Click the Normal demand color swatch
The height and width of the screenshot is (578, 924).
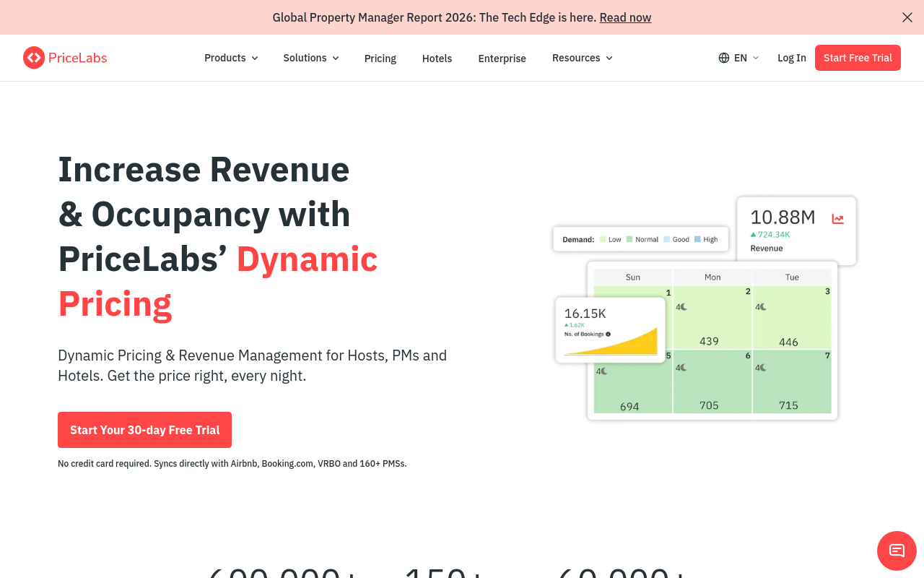(x=629, y=239)
